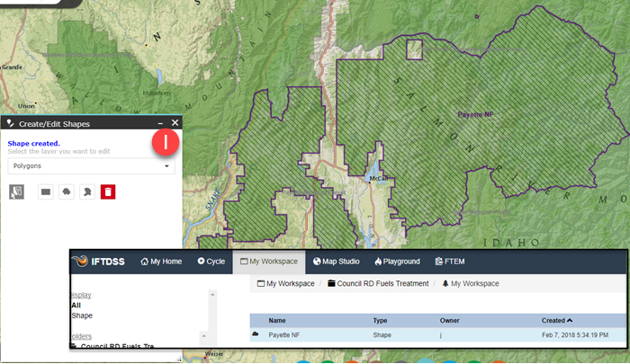Select the polygon drawing tool
The image size is (630, 364).
coord(67,191)
